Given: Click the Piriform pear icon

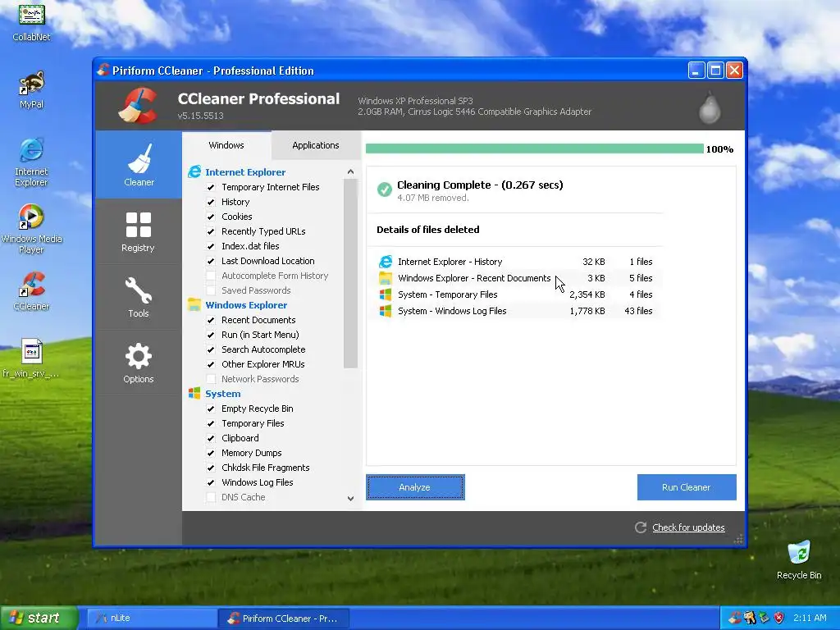Looking at the screenshot, I should 710,108.
